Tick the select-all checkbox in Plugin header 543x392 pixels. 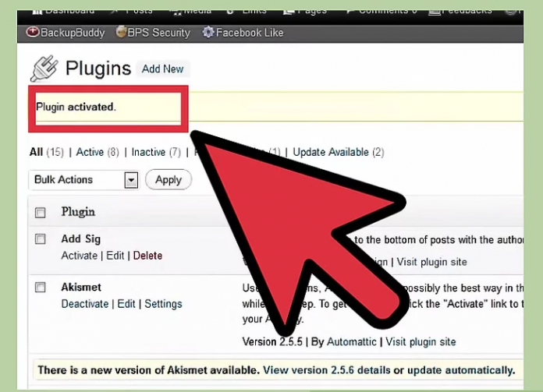click(x=41, y=213)
